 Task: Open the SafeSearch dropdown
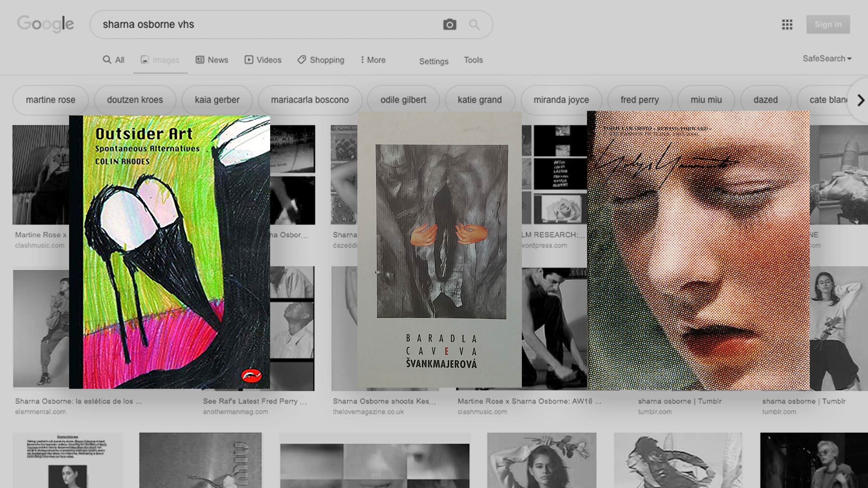click(827, 59)
